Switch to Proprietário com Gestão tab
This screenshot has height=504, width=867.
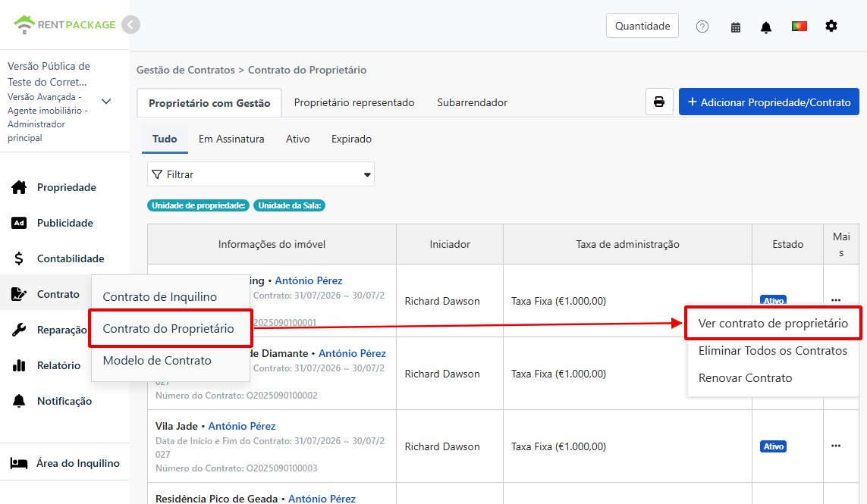209,103
